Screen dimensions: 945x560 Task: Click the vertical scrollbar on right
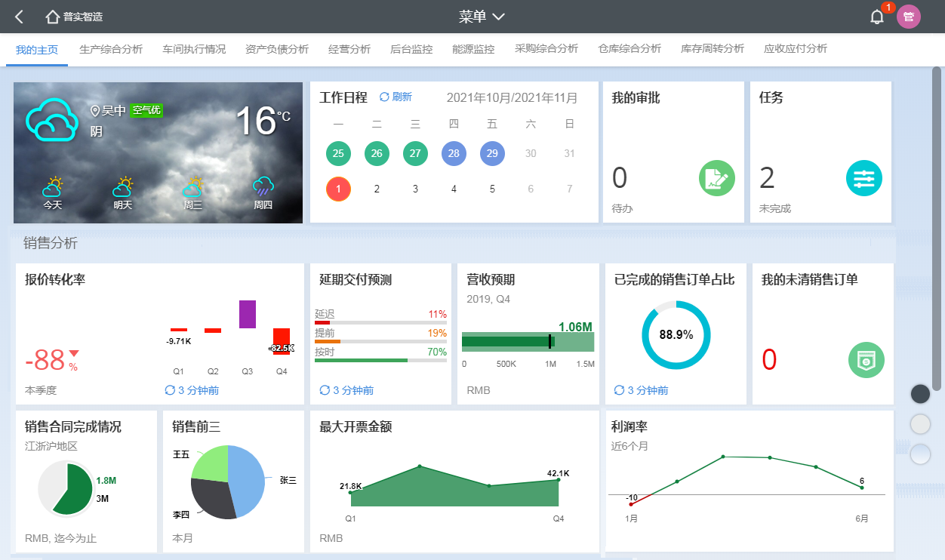pos(937,226)
